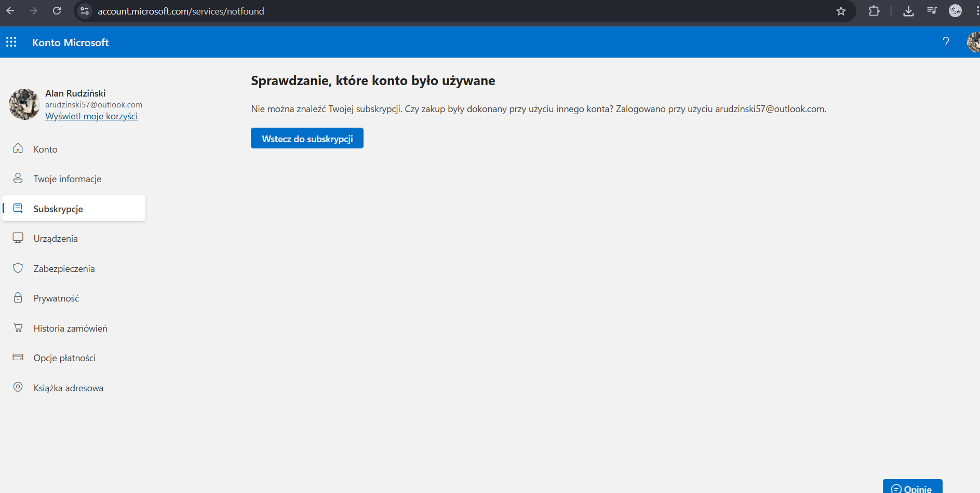Viewport: 980px width, 493px height.
Task: Click the Historia zamówień cart icon
Action: click(18, 327)
